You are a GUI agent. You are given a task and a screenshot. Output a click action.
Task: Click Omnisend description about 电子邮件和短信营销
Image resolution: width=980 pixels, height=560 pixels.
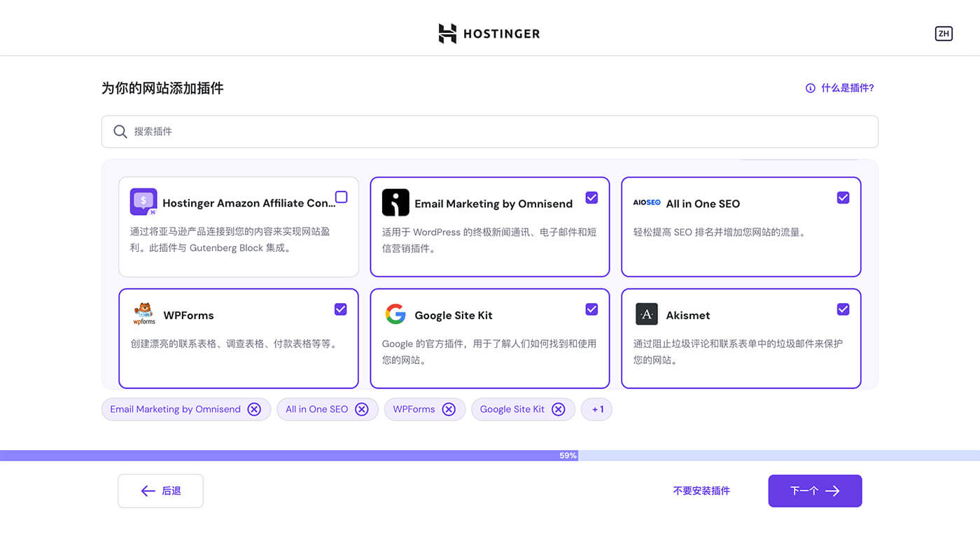489,240
